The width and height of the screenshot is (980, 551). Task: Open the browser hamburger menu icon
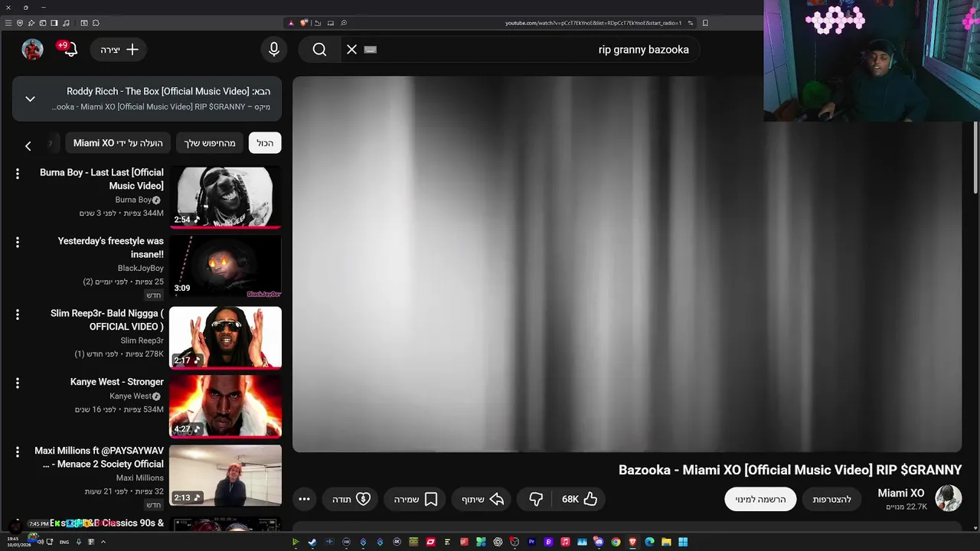[x=8, y=23]
